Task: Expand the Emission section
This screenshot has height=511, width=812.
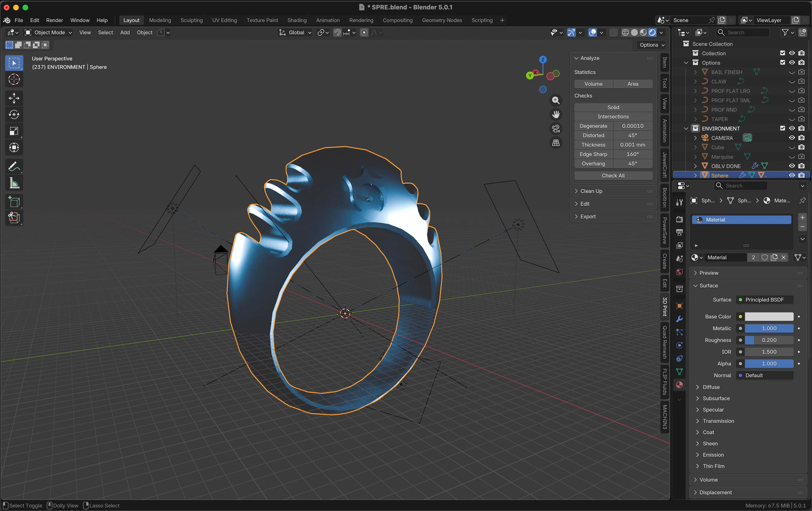Action: click(713, 455)
